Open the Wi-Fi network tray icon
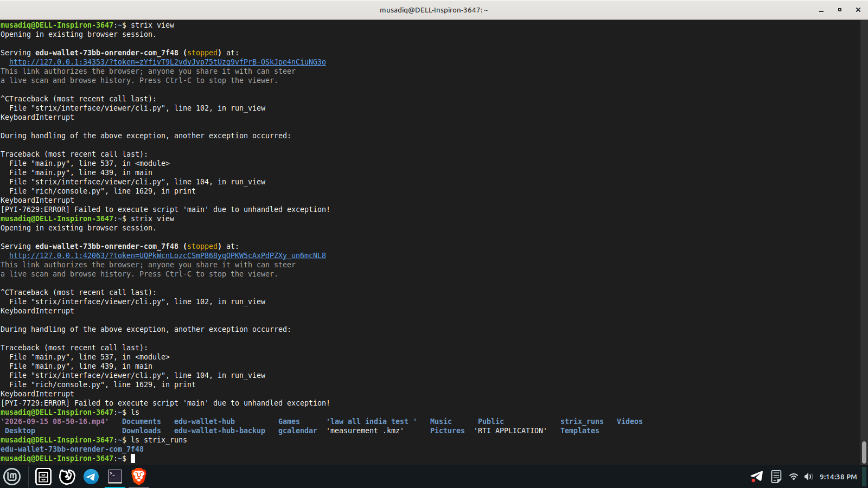The height and width of the screenshot is (488, 868). (793, 477)
